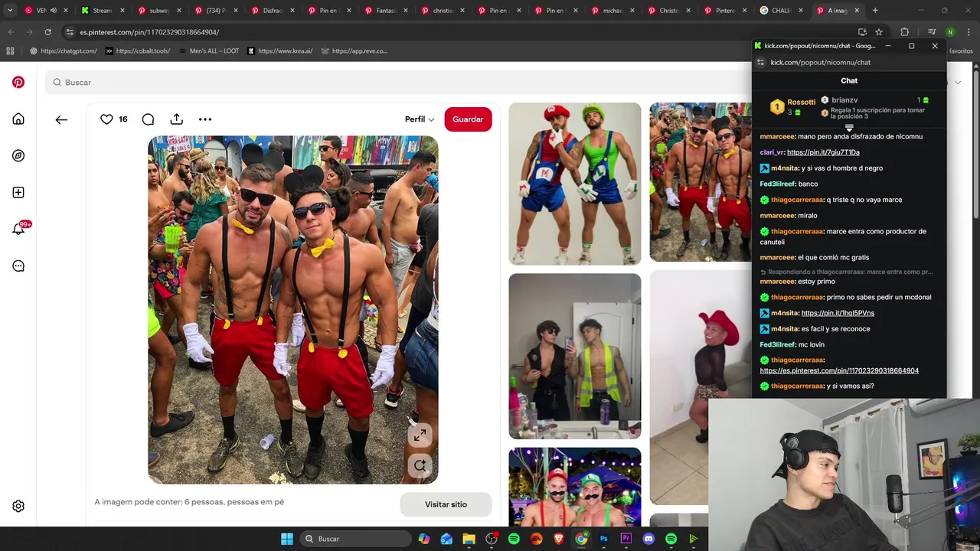980x551 pixels.
Task: Open visual search lens on pin image
Action: [x=420, y=465]
